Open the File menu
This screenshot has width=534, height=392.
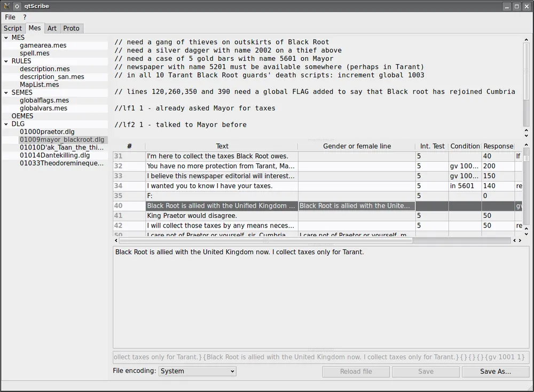(x=10, y=17)
